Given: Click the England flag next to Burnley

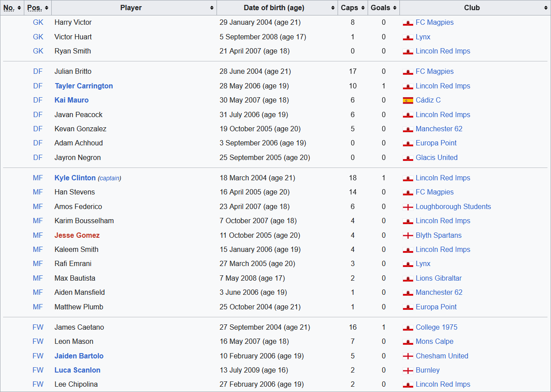Looking at the screenshot, I should [408, 370].
